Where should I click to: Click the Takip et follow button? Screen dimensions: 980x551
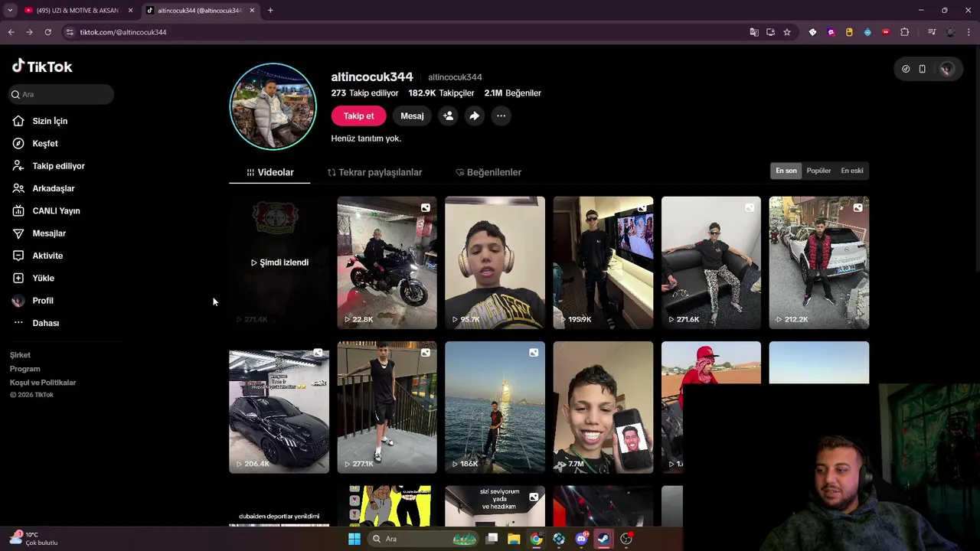pos(358,116)
